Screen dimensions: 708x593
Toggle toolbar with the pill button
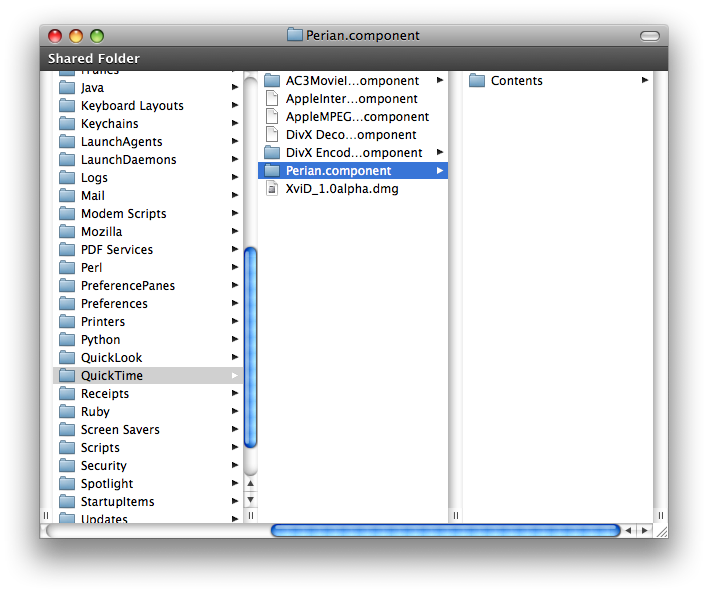pyautogui.click(x=650, y=36)
